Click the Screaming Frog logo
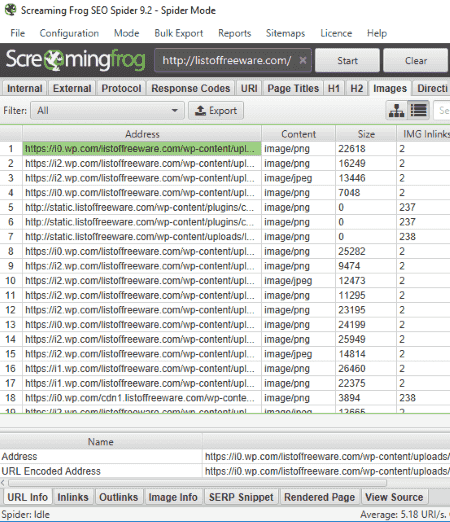The height and width of the screenshot is (522, 450). [75, 60]
